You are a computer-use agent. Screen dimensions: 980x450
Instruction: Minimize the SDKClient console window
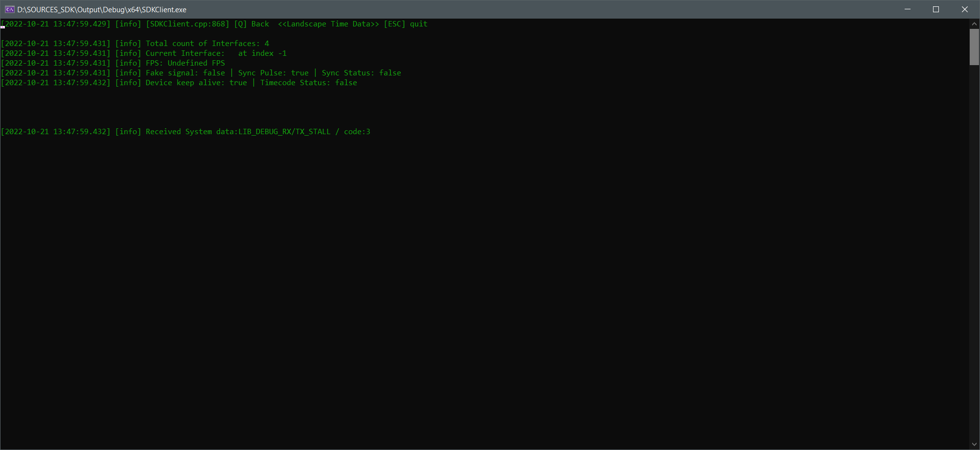click(908, 9)
